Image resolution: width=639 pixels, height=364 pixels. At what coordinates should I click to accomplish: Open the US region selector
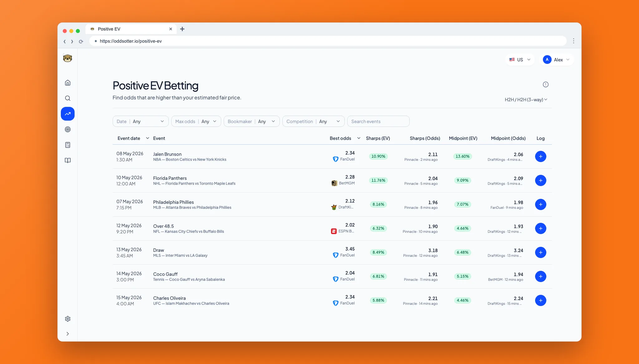coord(520,60)
